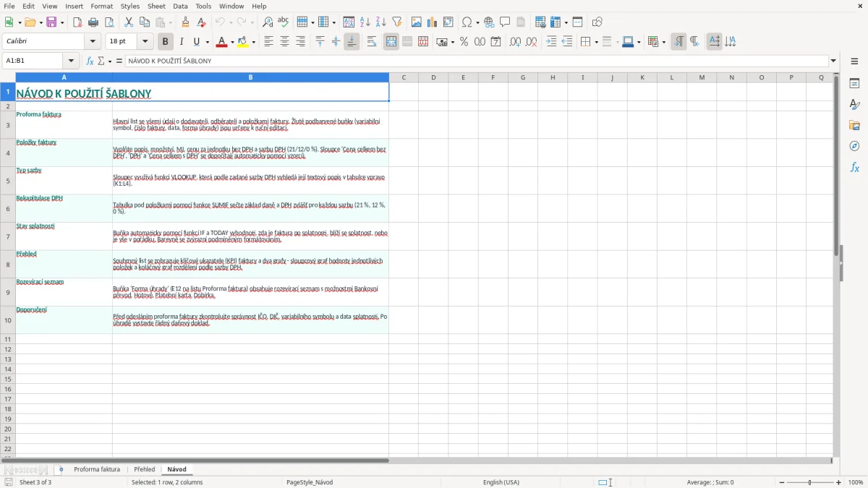This screenshot has height=488, width=868.
Task: Expand the Name Box A1:B1 dropdown
Action: pyautogui.click(x=71, y=61)
